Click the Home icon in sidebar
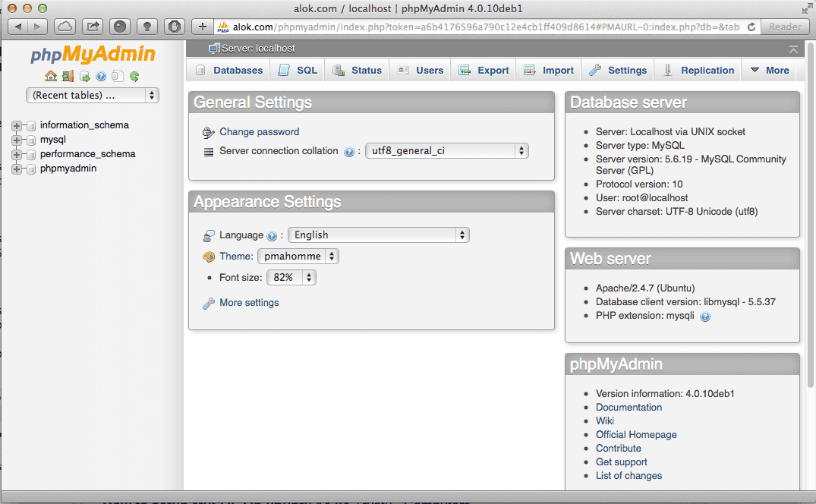Image resolution: width=816 pixels, height=504 pixels. pos(51,76)
